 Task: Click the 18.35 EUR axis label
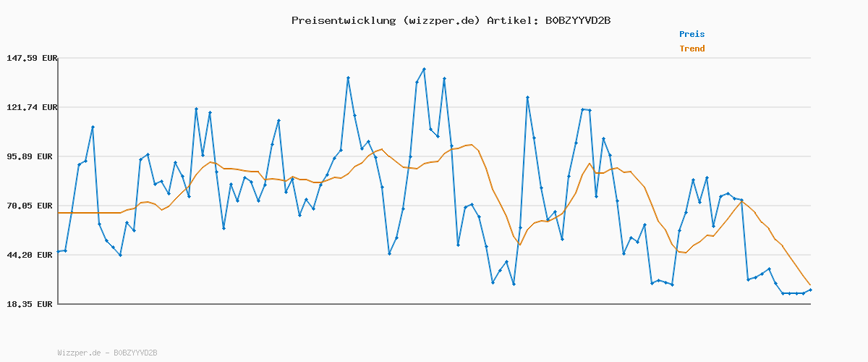[30, 304]
